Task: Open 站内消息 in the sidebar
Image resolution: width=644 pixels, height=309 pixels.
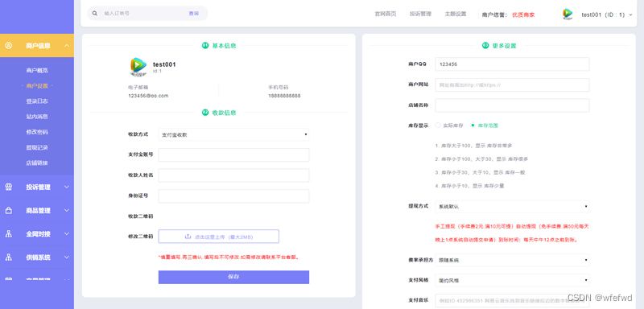Action: coord(37,117)
